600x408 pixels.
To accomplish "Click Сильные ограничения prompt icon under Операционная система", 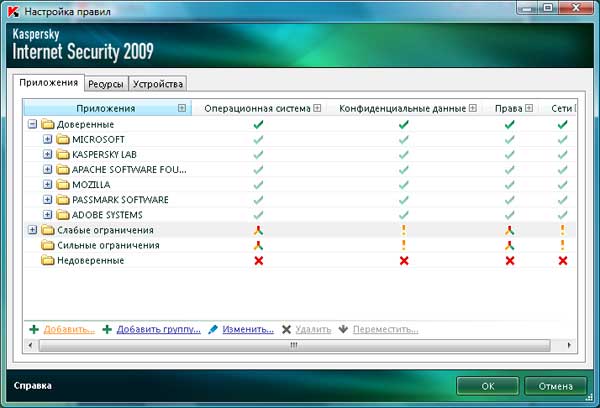I will (x=259, y=245).
